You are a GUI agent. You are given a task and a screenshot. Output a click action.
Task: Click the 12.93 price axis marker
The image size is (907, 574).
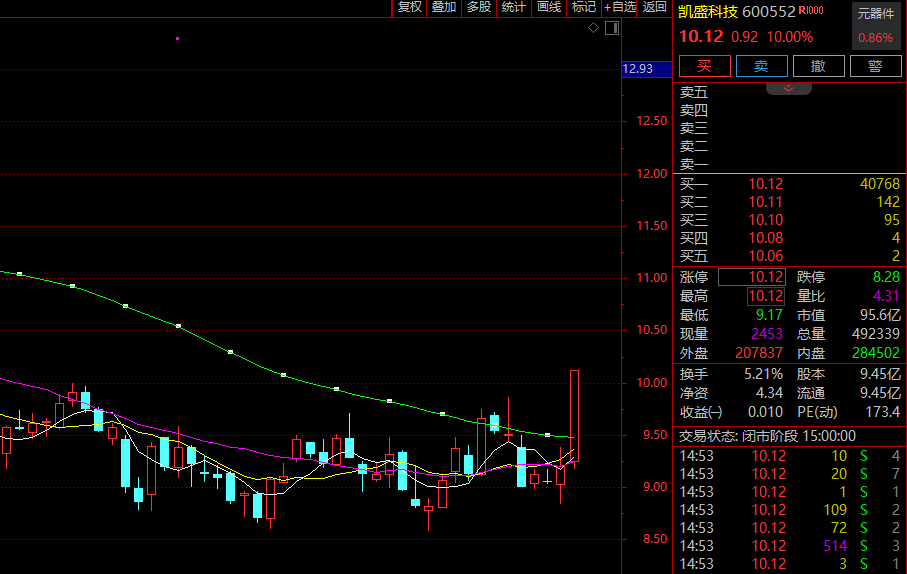click(638, 69)
